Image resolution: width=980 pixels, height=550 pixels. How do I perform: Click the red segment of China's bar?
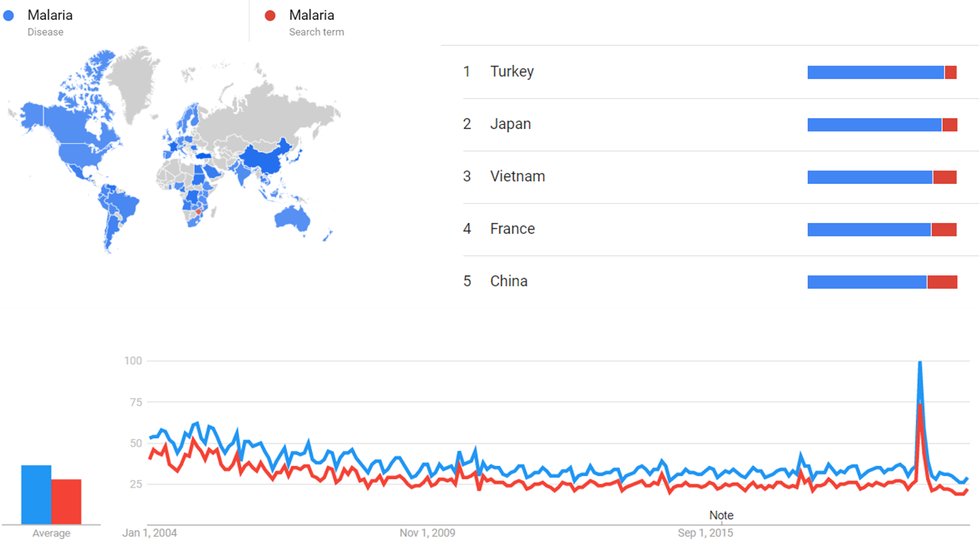coord(942,282)
